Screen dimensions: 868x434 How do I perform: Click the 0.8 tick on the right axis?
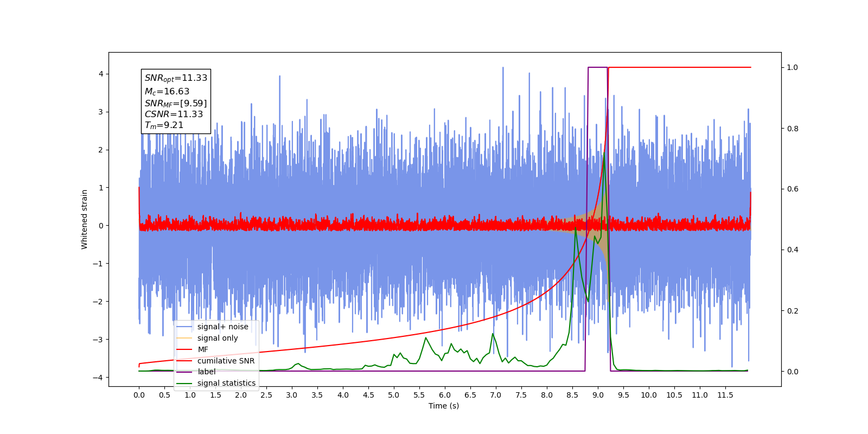(793, 129)
